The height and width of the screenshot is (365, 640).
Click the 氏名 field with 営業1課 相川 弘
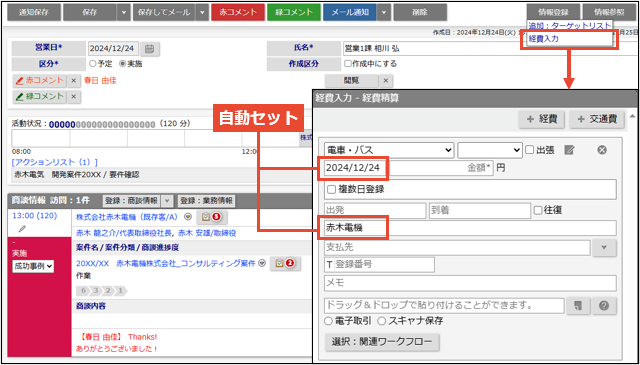[x=490, y=49]
